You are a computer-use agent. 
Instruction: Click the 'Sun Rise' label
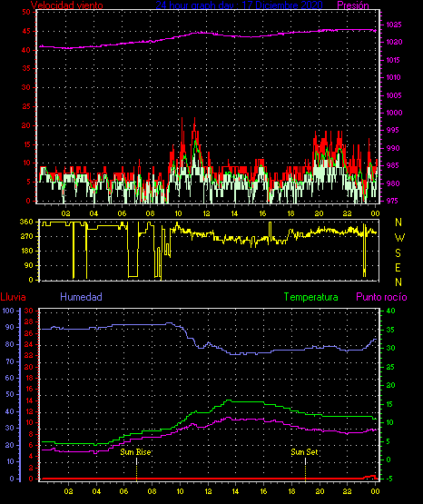coord(135,452)
